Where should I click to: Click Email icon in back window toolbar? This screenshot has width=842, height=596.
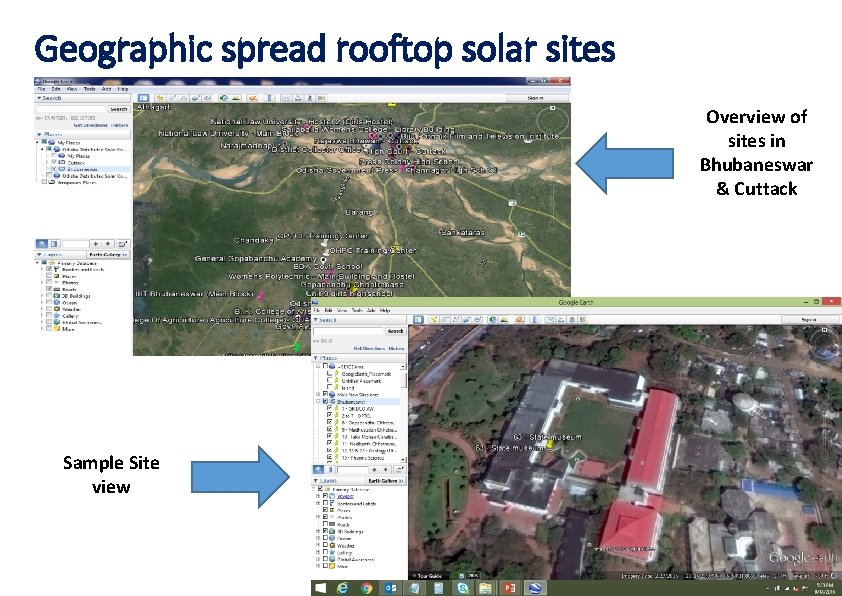click(x=285, y=98)
